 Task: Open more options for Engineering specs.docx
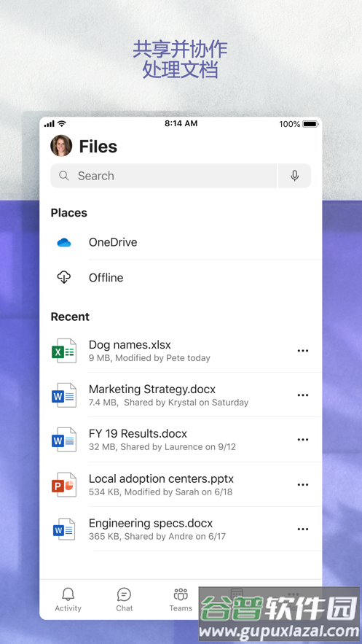302,529
